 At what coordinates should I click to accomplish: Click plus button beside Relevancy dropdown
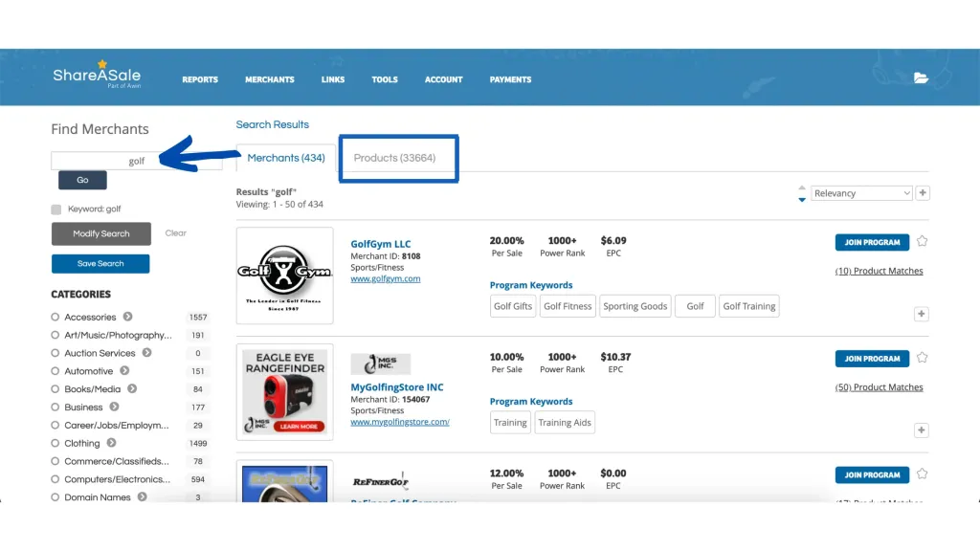pyautogui.click(x=923, y=193)
